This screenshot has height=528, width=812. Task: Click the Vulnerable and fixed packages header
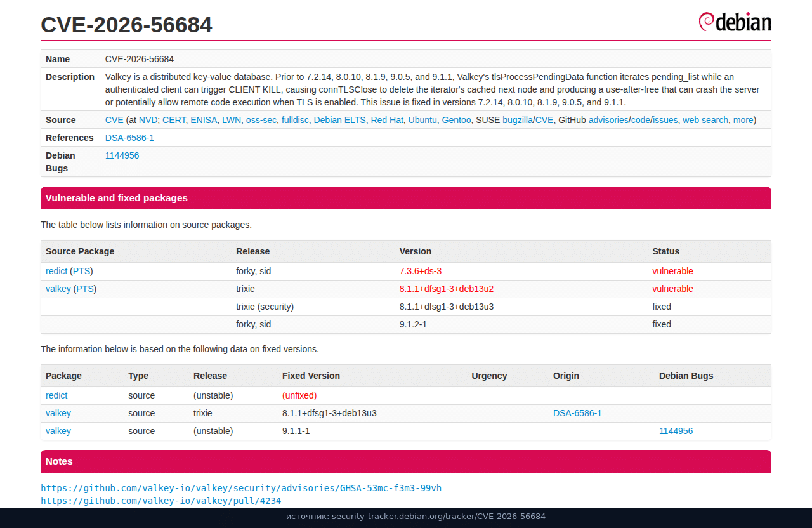point(406,198)
